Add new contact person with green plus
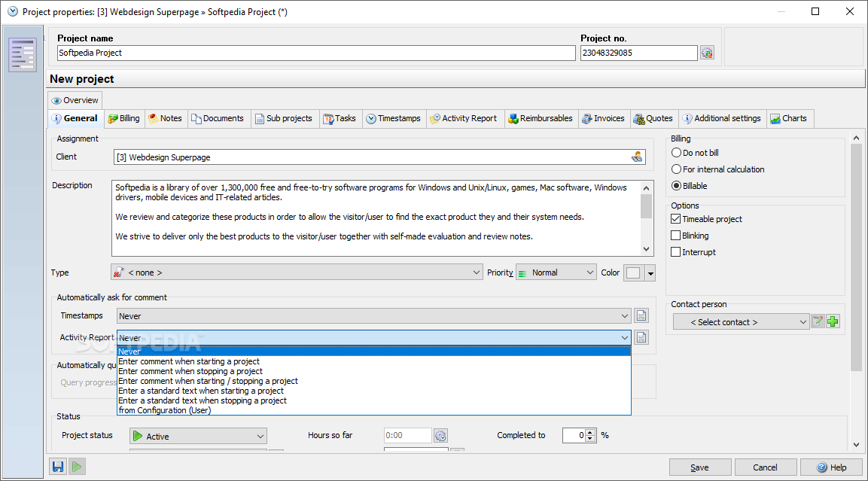The image size is (868, 481). 833,321
